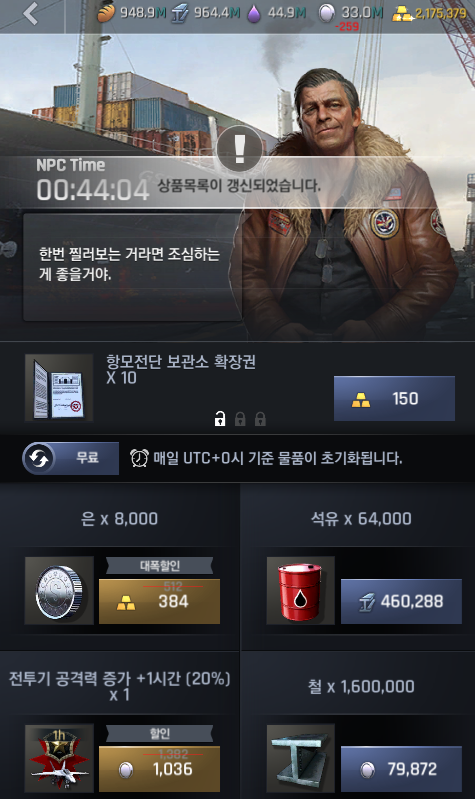475x799 pixels.
Task: Purchase silver x 8,000 for 384 gold
Action: click(160, 601)
